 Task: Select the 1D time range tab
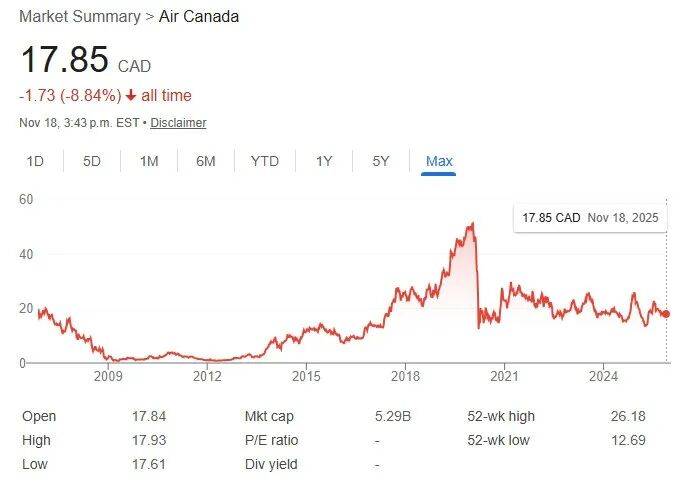[35, 161]
